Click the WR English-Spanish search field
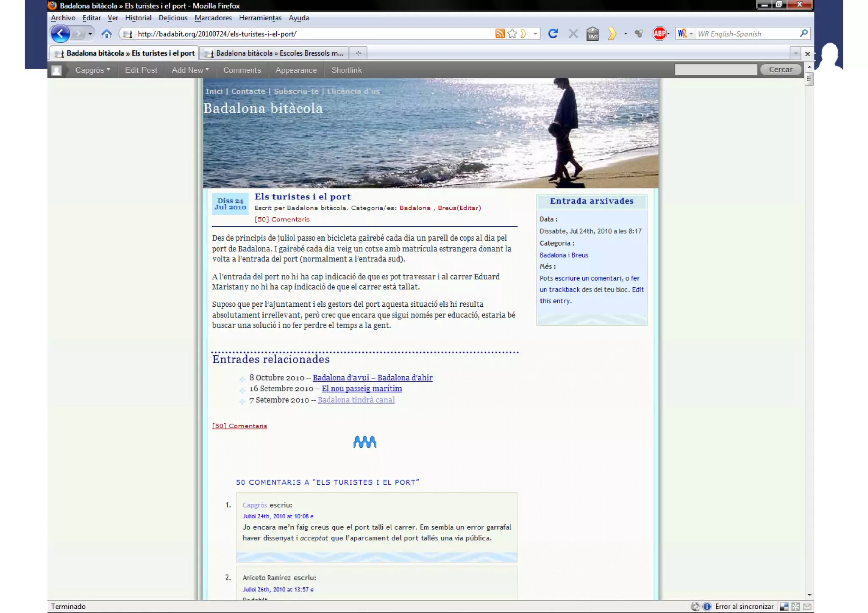 (x=747, y=34)
